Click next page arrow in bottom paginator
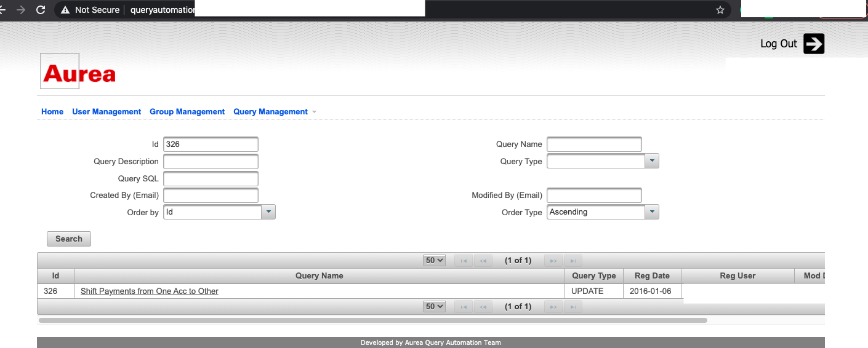868x348 pixels. click(553, 307)
